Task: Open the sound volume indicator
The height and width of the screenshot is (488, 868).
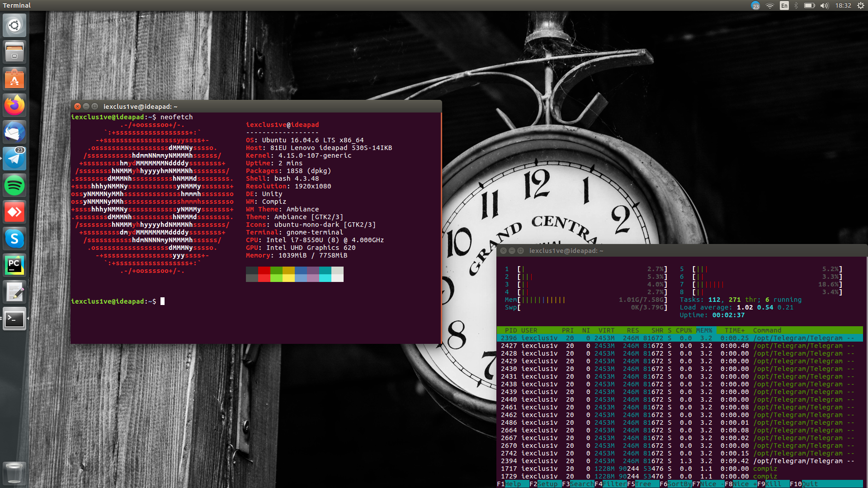Action: (x=825, y=5)
